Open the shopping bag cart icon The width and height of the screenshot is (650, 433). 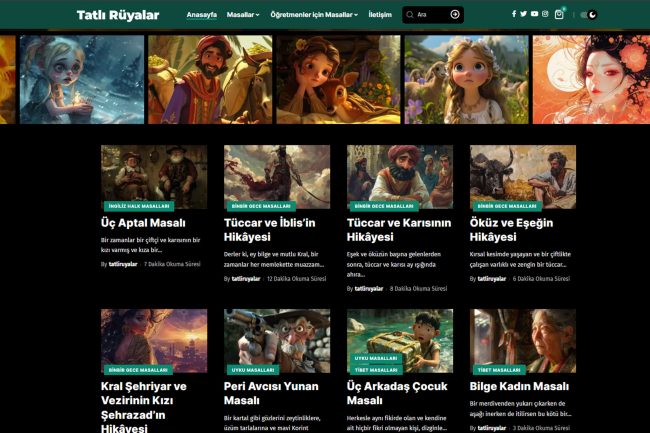click(x=559, y=14)
